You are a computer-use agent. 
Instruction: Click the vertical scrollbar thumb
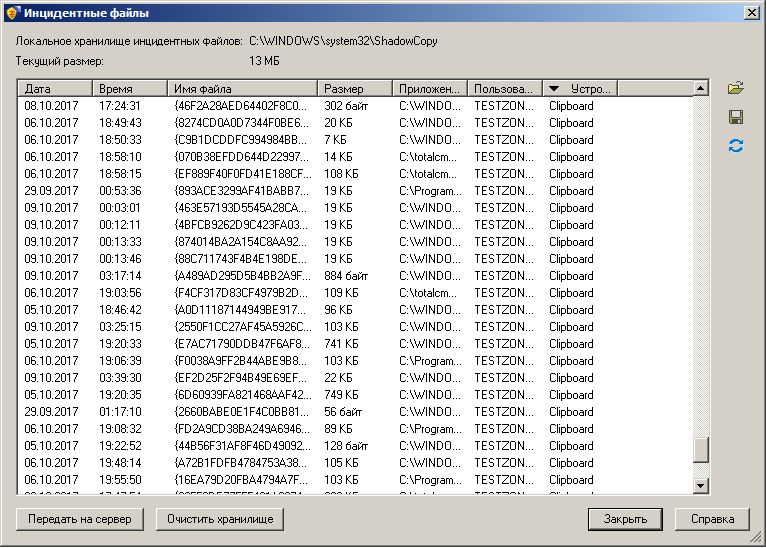[701, 450]
